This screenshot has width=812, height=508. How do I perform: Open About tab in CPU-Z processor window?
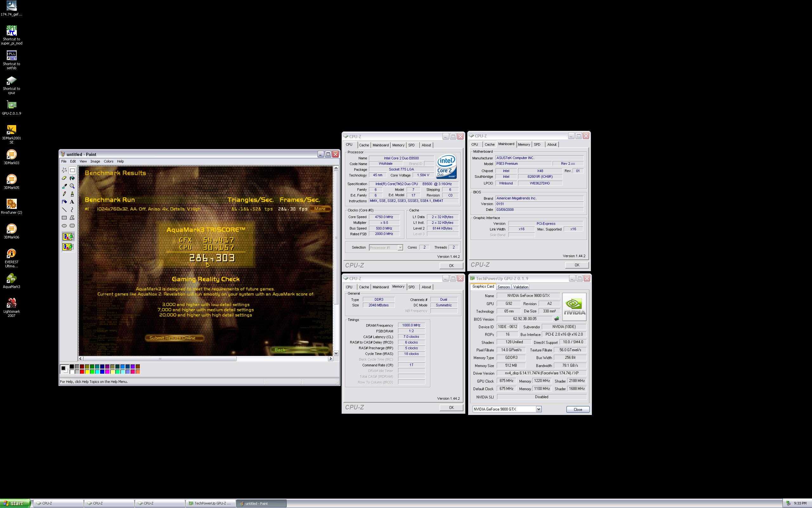[426, 145]
